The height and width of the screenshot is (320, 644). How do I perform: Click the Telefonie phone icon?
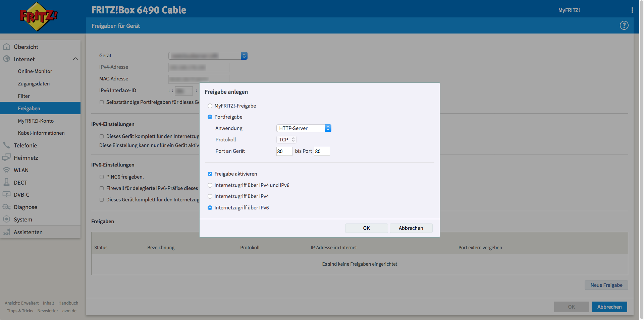coord(6,145)
